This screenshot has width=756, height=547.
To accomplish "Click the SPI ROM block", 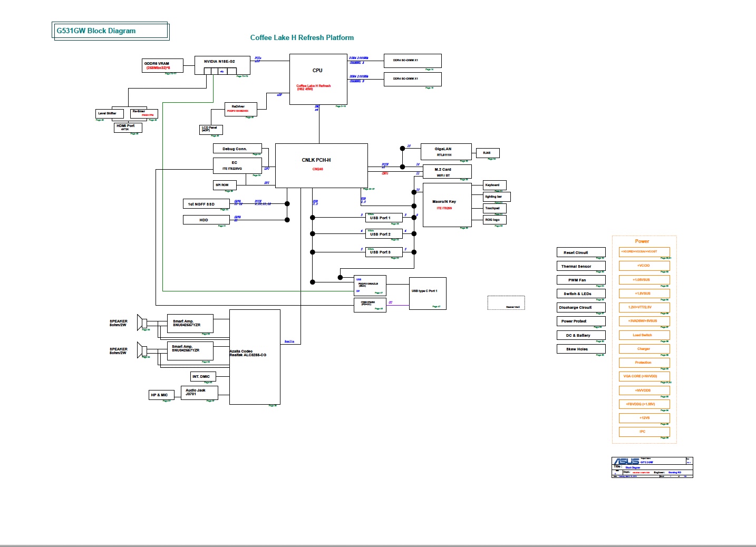I will (225, 185).
